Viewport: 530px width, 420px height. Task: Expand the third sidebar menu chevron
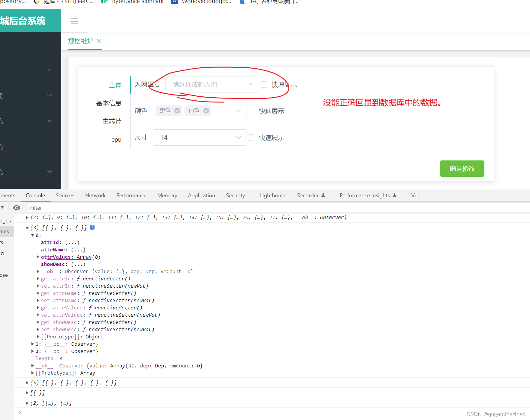pyautogui.click(x=50, y=121)
